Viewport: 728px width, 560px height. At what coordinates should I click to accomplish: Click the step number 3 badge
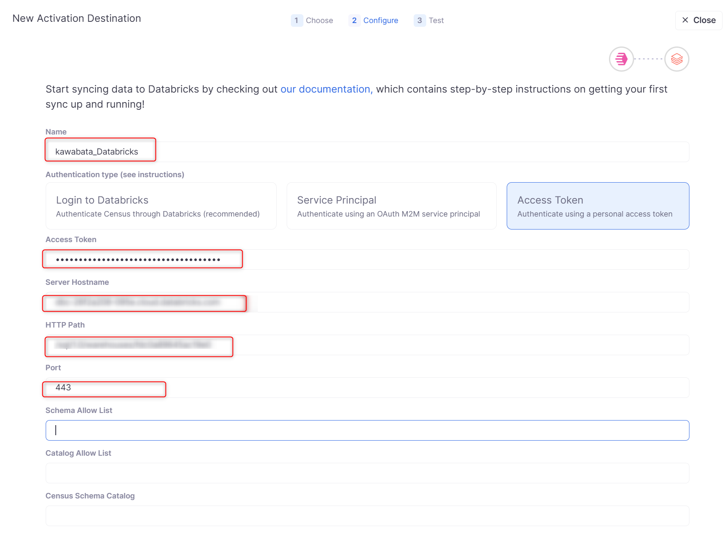point(419,21)
